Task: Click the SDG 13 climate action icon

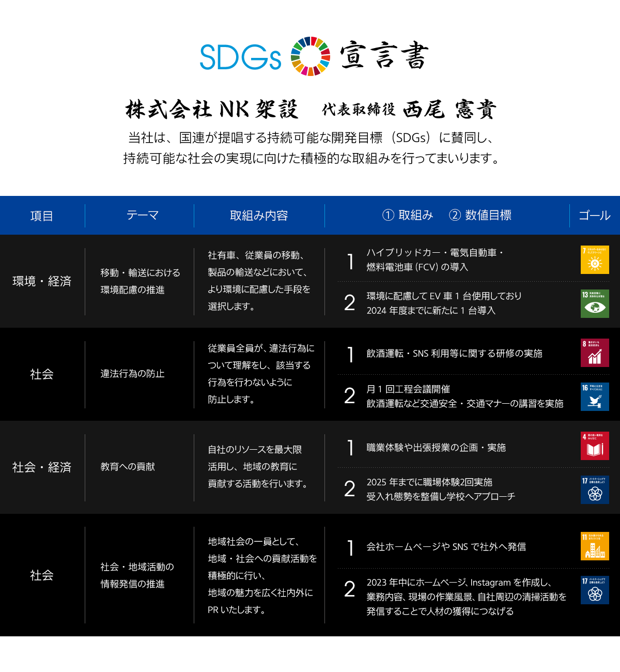Action: click(x=595, y=303)
